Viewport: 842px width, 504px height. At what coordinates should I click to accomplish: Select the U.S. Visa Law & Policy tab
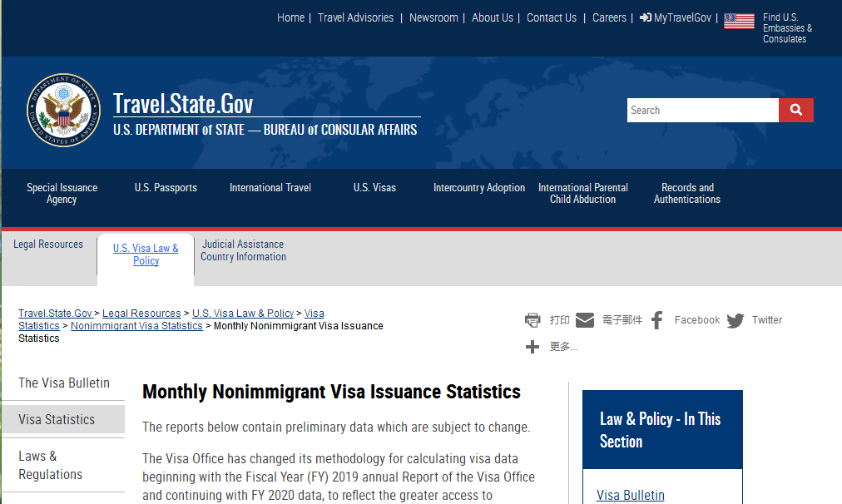pos(146,254)
